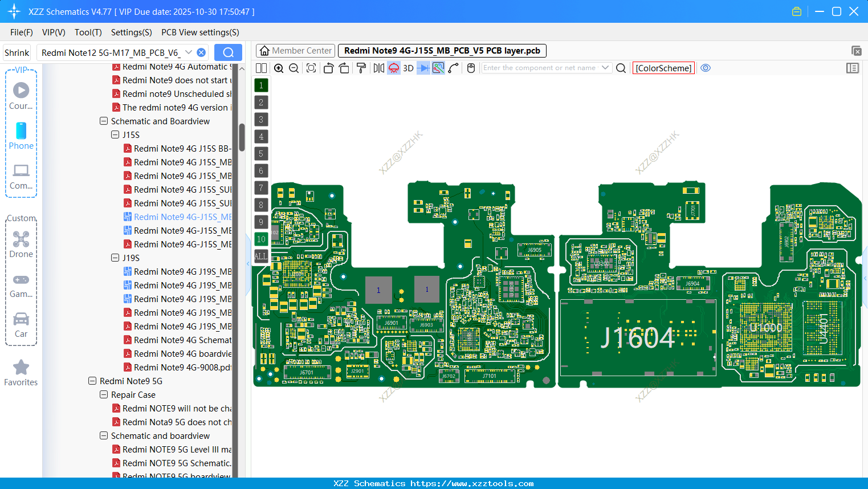868x489 pixels.
Task: Select the ALL layers toggle
Action: pos(260,256)
